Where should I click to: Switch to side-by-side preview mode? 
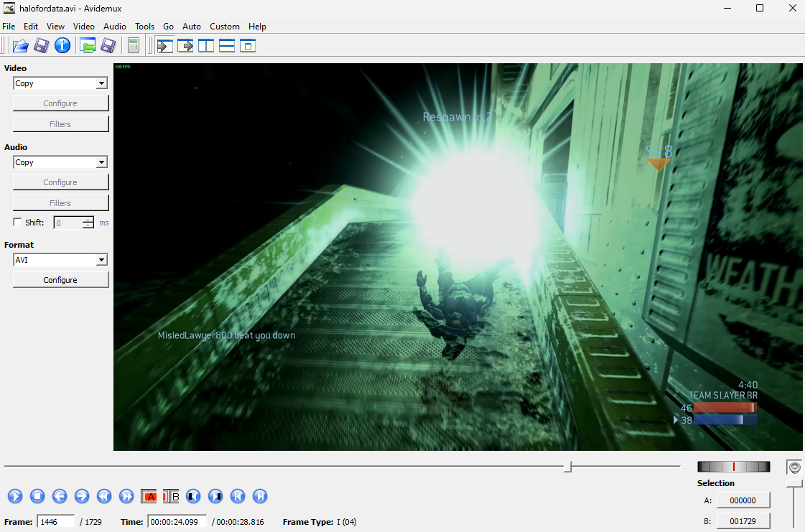point(206,46)
